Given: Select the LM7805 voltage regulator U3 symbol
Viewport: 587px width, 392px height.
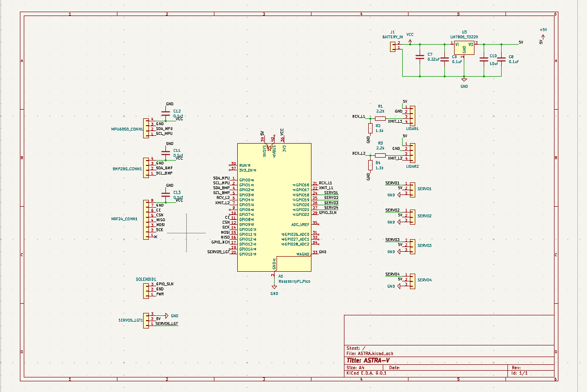Looking at the screenshot, I should coord(464,47).
